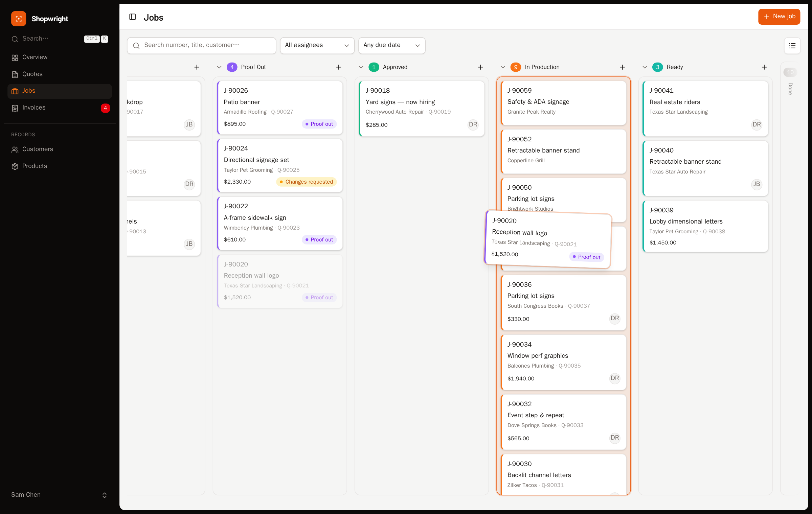This screenshot has height=514, width=812.
Task: Open job J-90022 A-frame sidewalk sign card
Action: 280,223
